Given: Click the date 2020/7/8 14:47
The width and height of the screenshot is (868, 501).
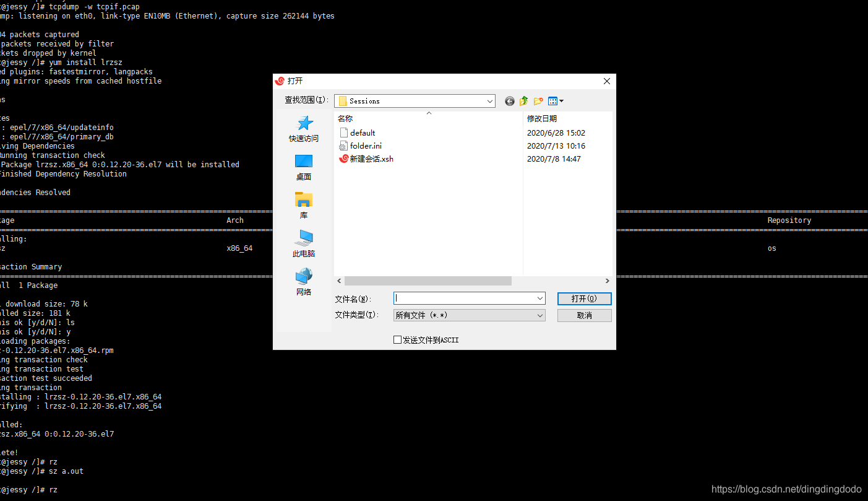Looking at the screenshot, I should [x=554, y=159].
